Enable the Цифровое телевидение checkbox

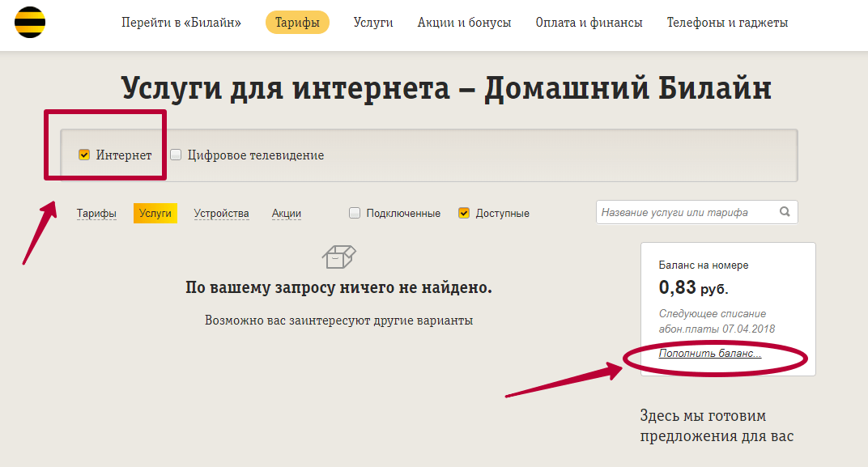(x=176, y=153)
